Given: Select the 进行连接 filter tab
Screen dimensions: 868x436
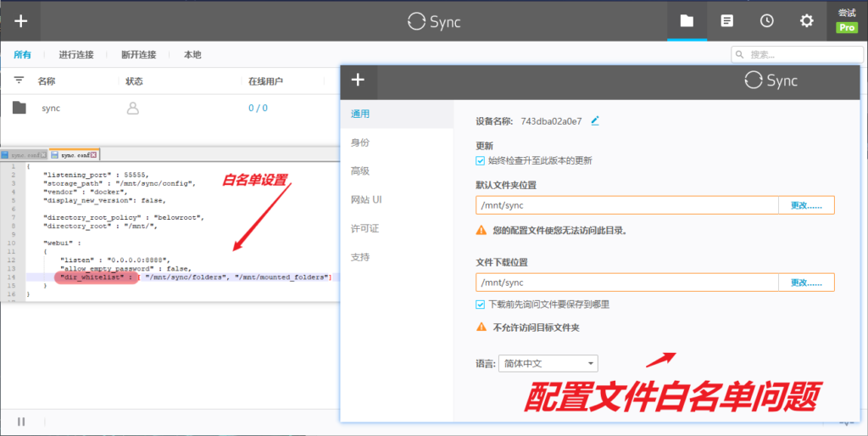Looking at the screenshot, I should [x=76, y=55].
